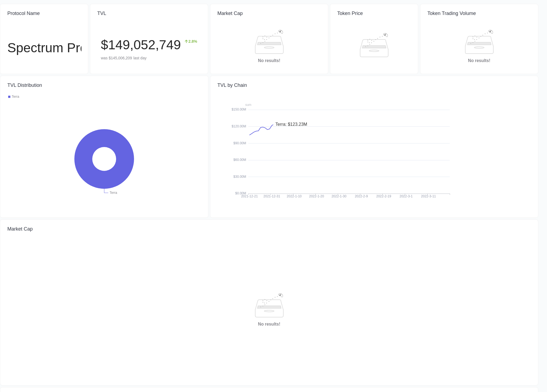Click the 'was $145,006,209 last day' text
The image size is (547, 392).
point(123,58)
